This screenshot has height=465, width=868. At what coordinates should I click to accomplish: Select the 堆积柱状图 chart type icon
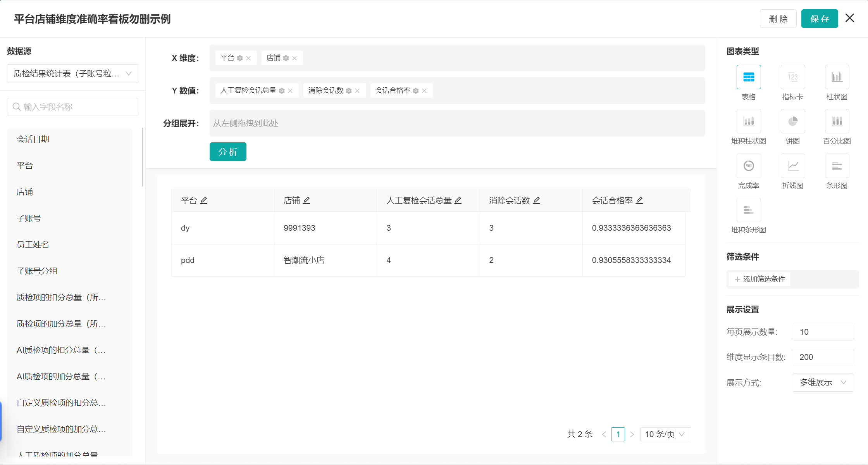[x=748, y=121]
